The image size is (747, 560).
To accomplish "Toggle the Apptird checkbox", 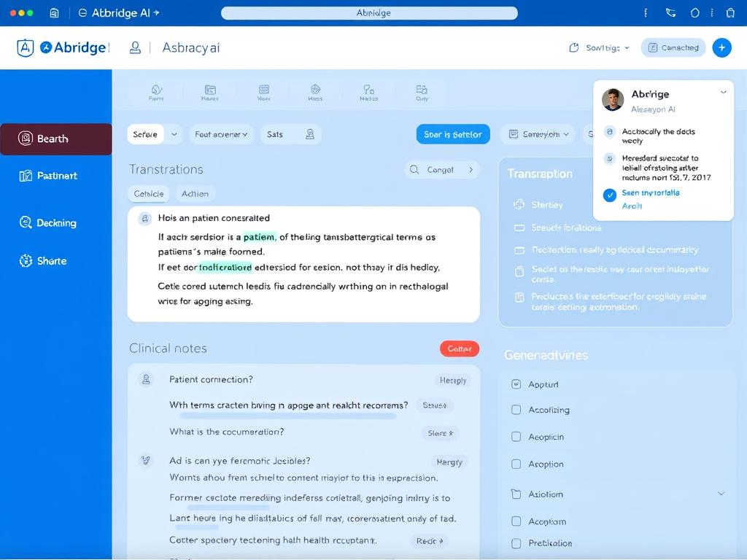I will pos(516,384).
